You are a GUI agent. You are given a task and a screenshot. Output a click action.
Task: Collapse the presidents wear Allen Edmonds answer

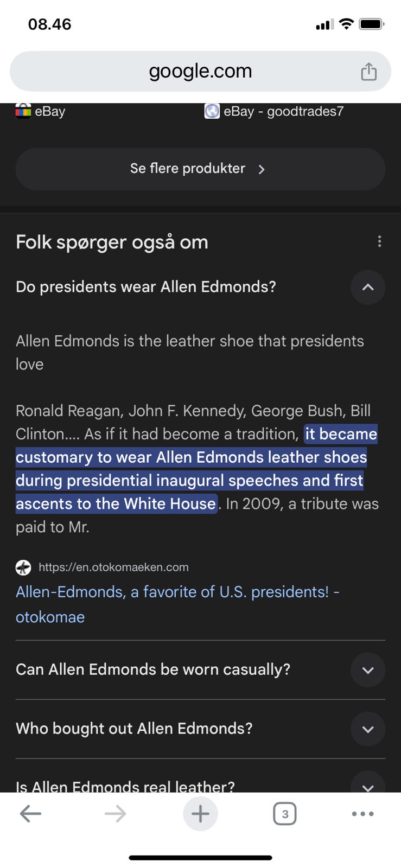[x=367, y=287]
